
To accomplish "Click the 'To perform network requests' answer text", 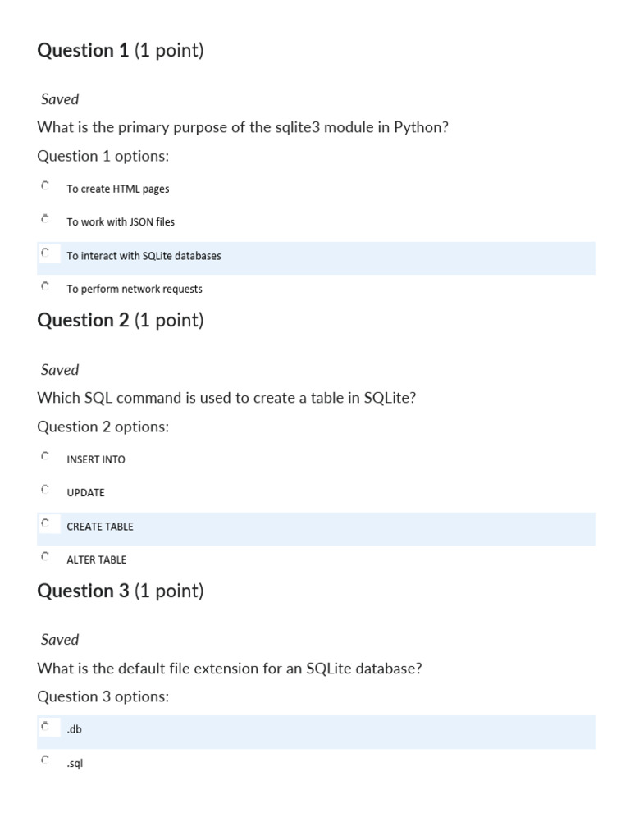I will tap(135, 290).
